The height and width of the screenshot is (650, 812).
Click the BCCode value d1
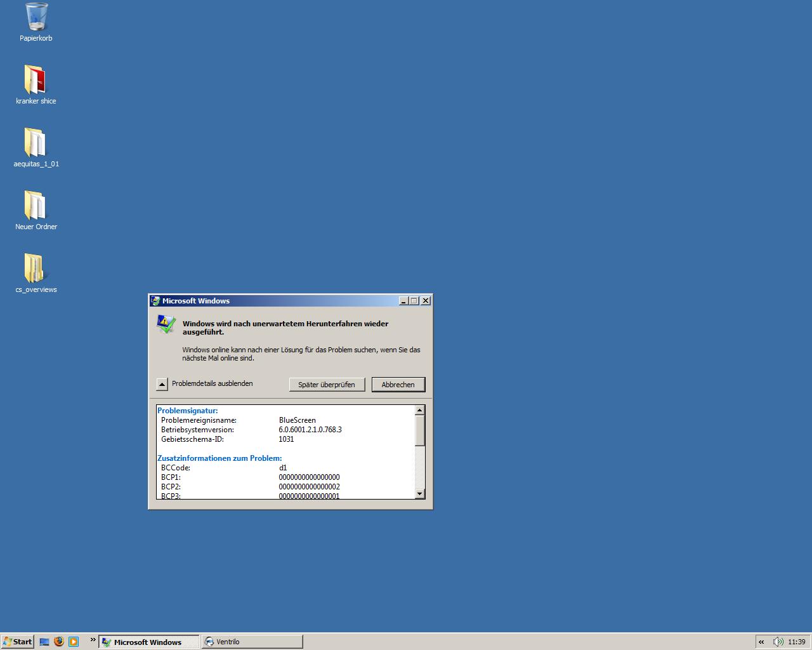click(x=283, y=468)
